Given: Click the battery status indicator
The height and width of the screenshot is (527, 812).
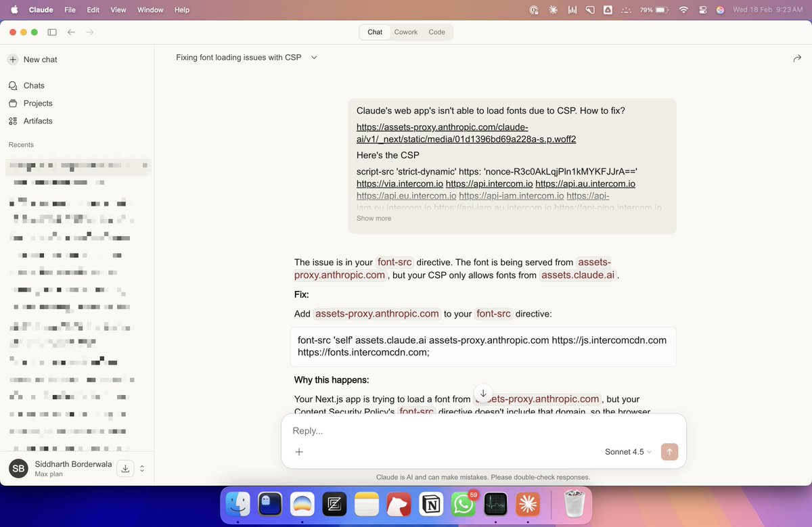Looking at the screenshot, I should [x=654, y=10].
